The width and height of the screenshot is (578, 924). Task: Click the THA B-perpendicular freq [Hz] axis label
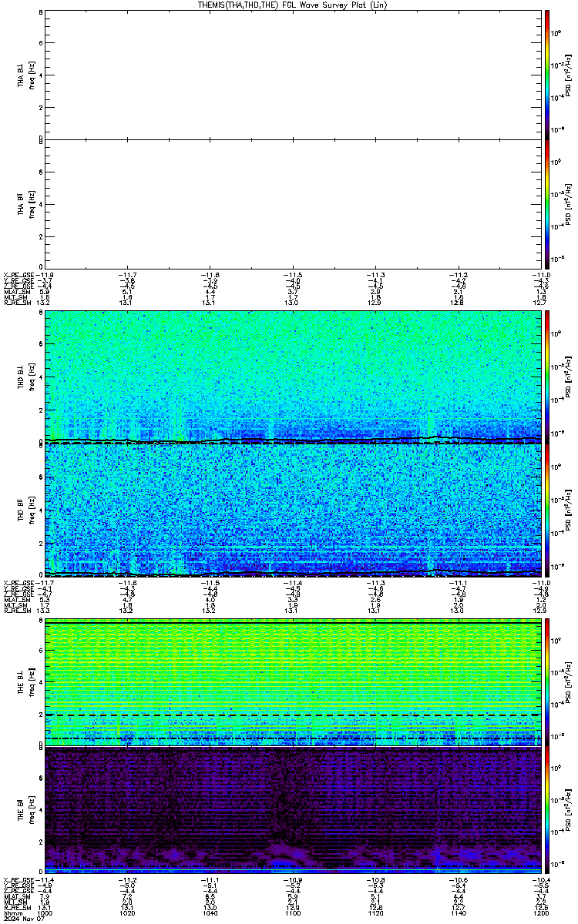click(x=32, y=74)
